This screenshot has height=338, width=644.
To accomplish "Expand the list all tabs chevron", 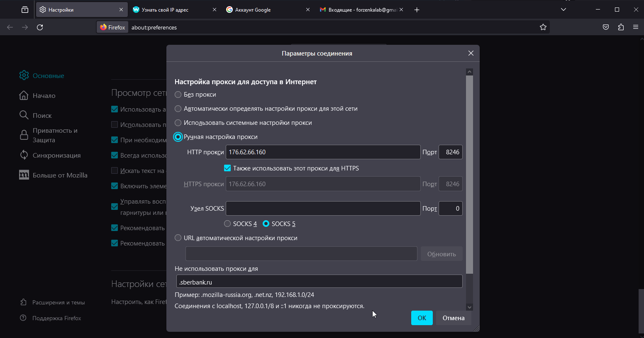I will click(563, 10).
